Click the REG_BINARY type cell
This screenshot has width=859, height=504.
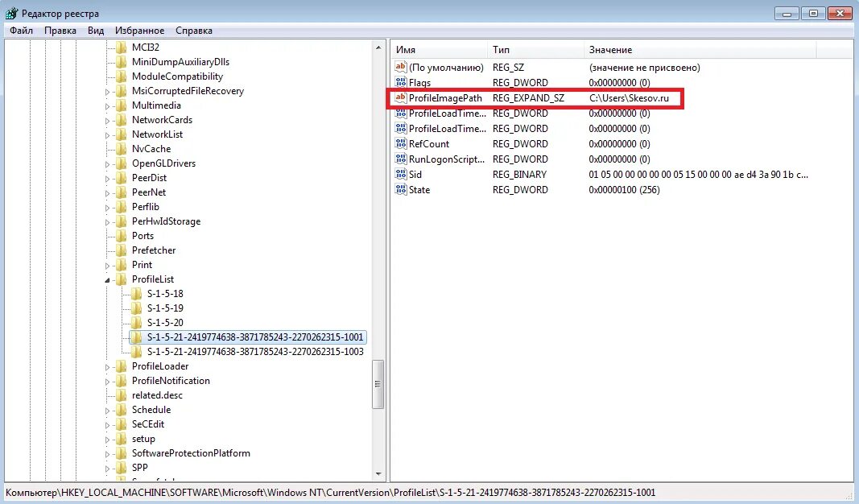coord(519,174)
